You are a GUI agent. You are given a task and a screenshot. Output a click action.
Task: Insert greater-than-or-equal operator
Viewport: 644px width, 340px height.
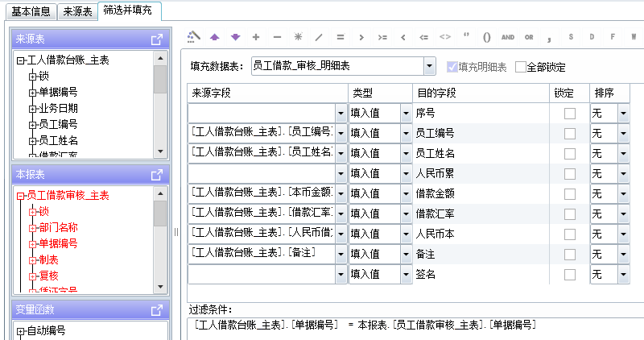tap(382, 37)
